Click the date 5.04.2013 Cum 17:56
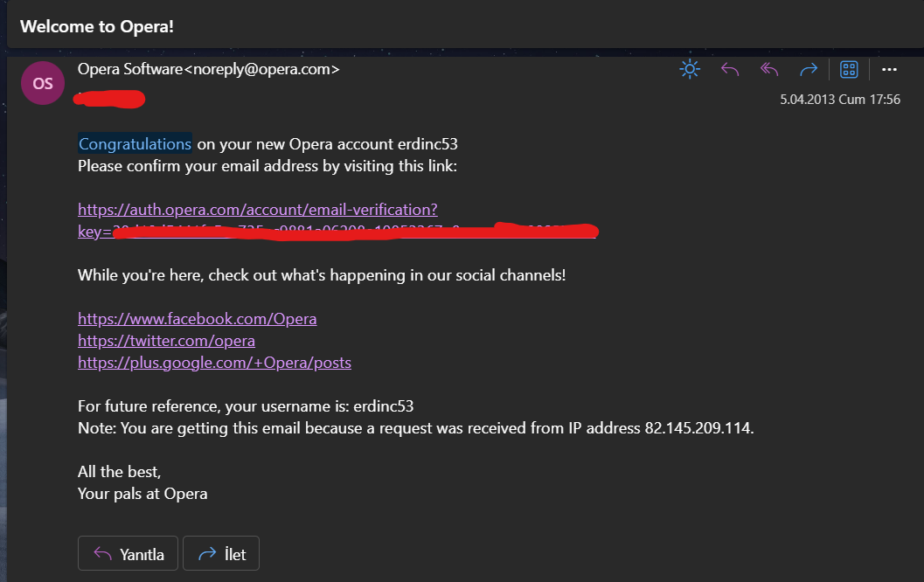The image size is (924, 582). [840, 99]
